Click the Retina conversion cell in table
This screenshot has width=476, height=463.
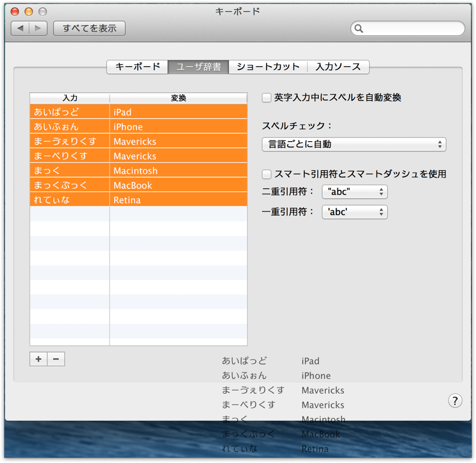179,199
